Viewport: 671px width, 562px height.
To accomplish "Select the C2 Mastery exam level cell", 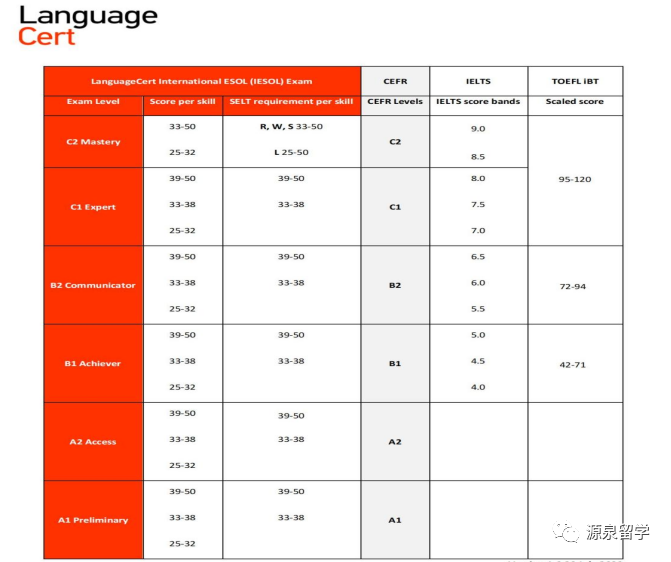I will (x=93, y=142).
